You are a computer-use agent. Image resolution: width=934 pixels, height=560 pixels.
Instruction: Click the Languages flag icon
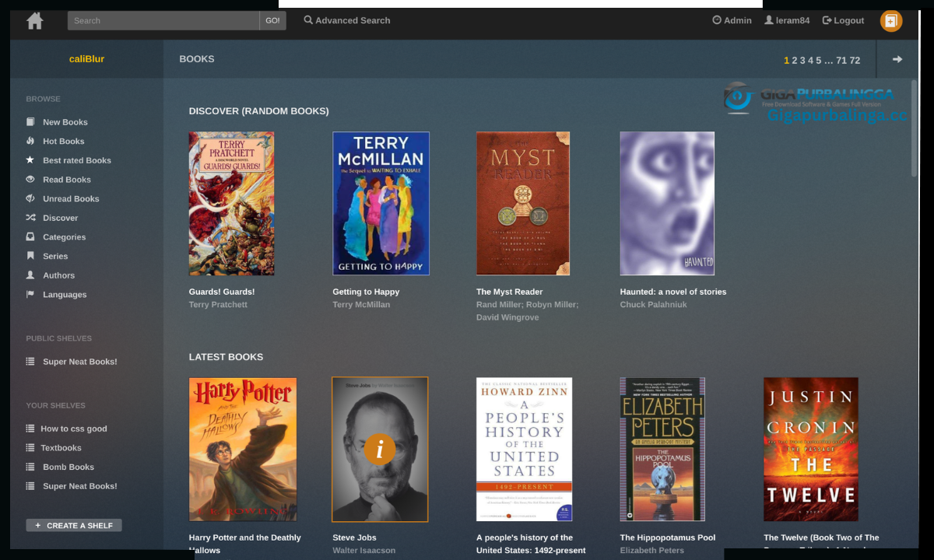(30, 295)
